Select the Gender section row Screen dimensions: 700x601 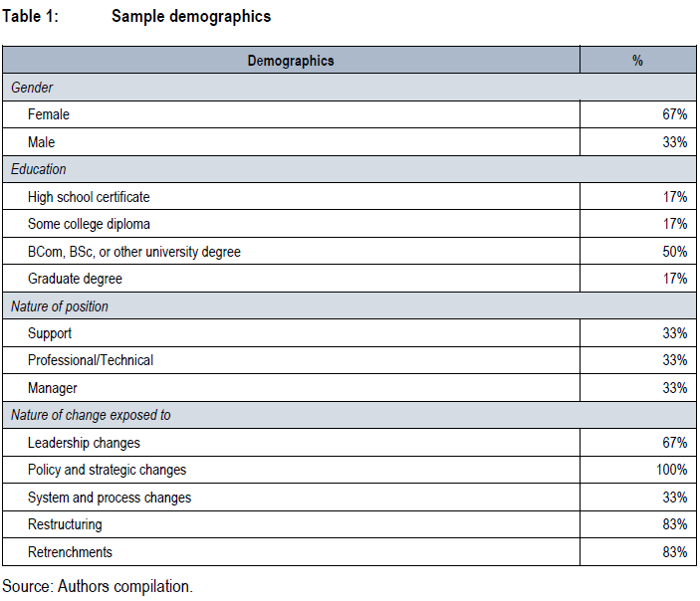pyautogui.click(x=350, y=88)
